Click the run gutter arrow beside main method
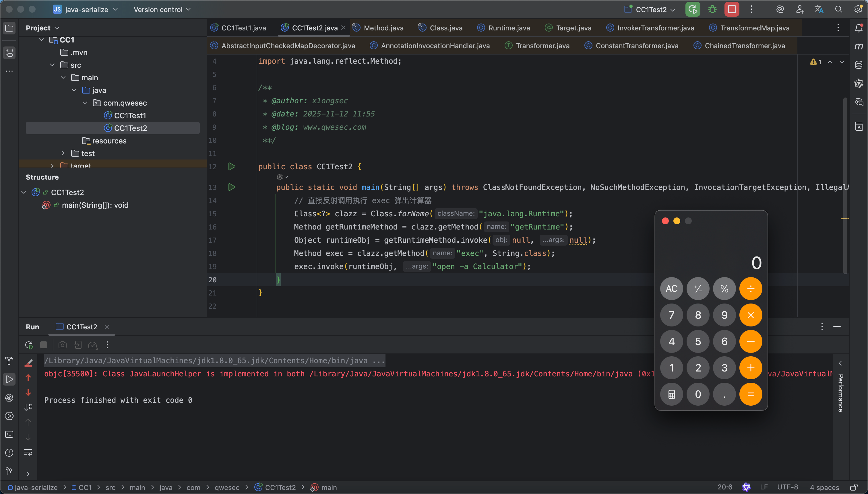Image resolution: width=868 pixels, height=494 pixels. [x=232, y=187]
